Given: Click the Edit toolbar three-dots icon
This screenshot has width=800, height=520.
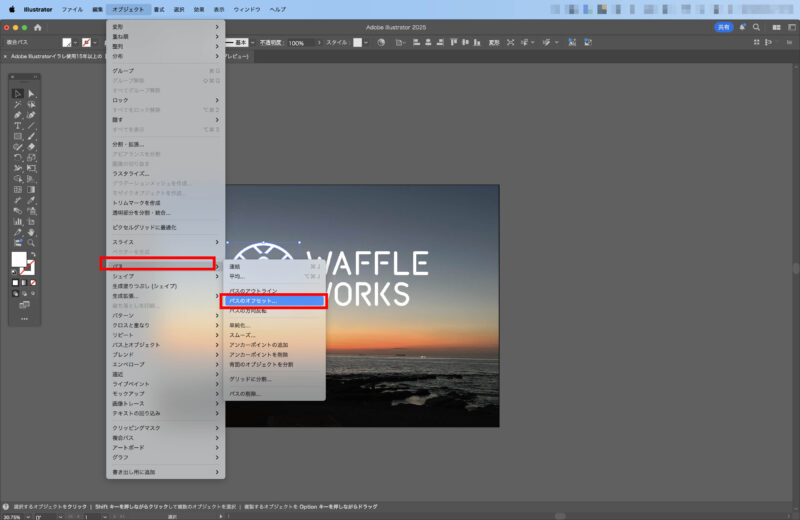Looking at the screenshot, I should tap(24, 319).
